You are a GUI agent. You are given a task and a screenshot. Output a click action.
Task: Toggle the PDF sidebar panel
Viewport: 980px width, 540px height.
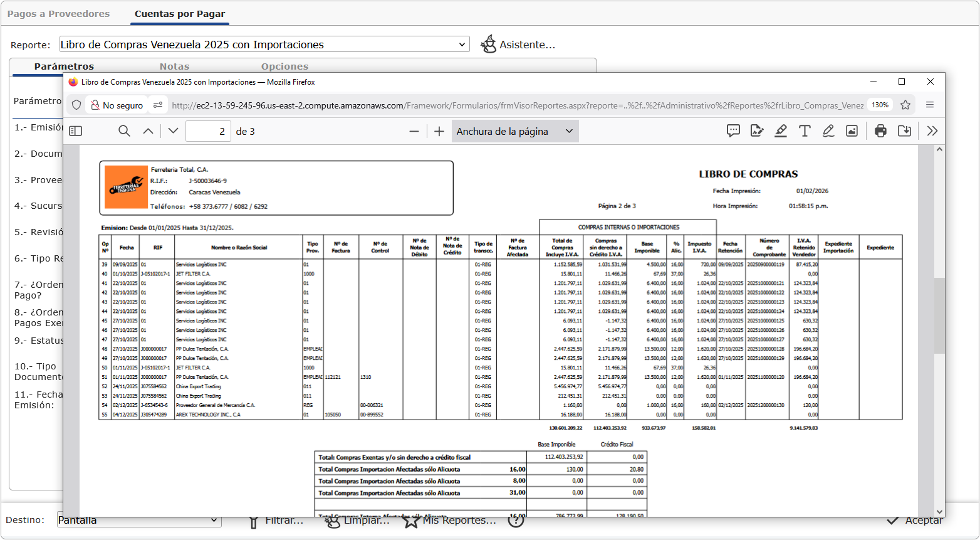click(x=76, y=130)
